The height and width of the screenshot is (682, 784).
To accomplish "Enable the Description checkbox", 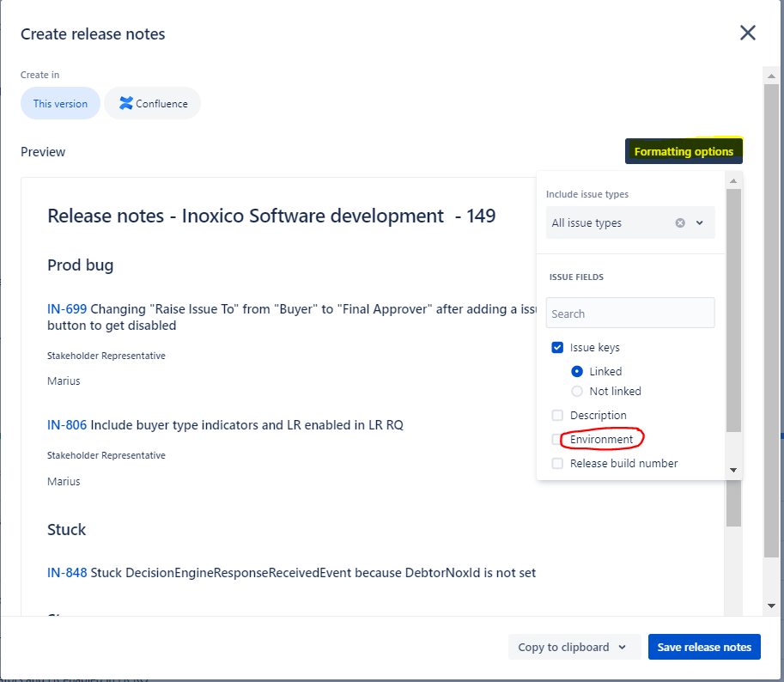I will 557,416.
